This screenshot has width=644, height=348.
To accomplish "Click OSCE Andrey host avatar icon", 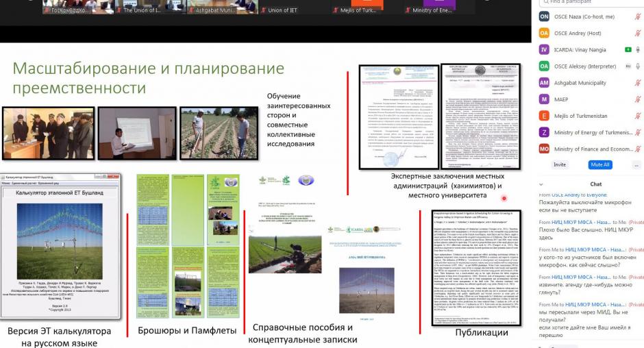I will 544,34.
